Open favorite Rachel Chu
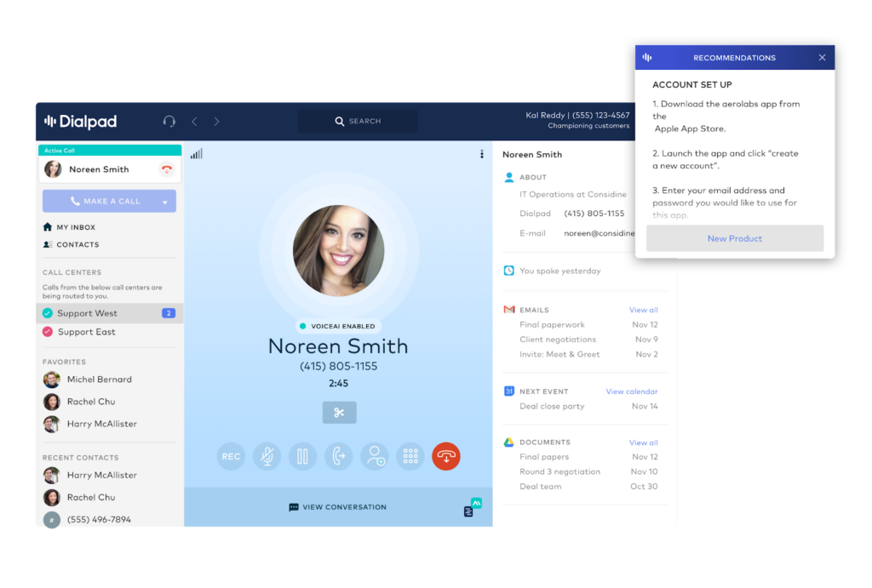This screenshot has height=588, width=872. 79,402
